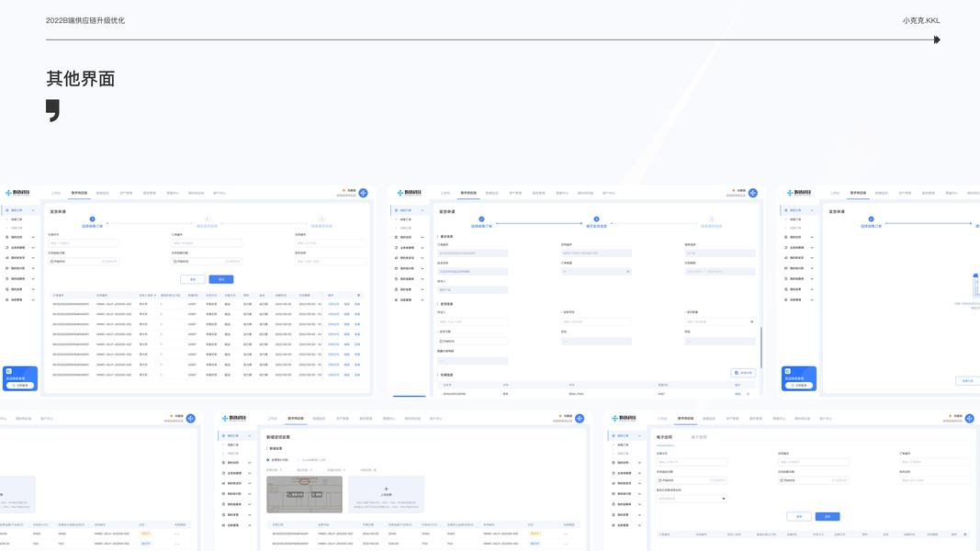Screen dimensions: 980x551
Task: Click the logo in the 新增进项发票 window
Action: coord(234,419)
